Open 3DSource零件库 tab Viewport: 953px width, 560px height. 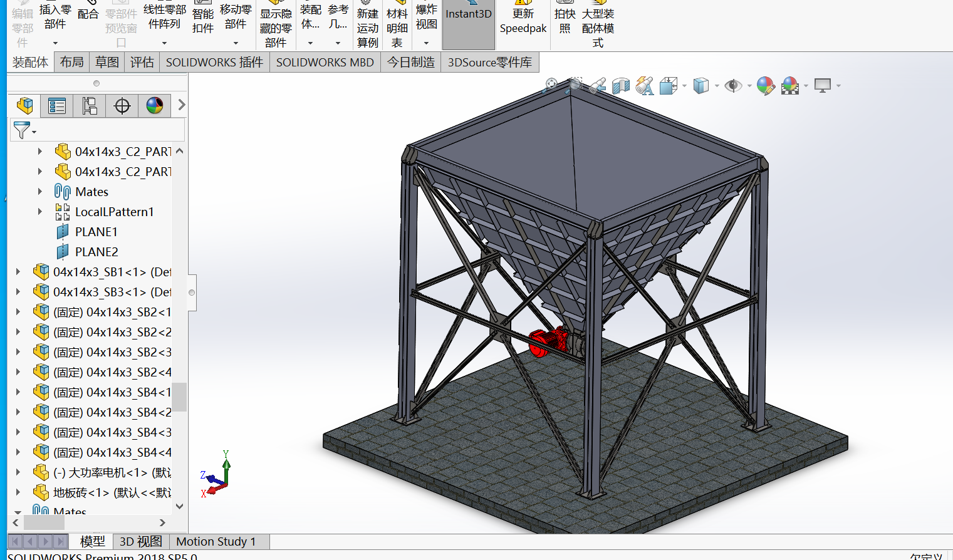click(489, 62)
